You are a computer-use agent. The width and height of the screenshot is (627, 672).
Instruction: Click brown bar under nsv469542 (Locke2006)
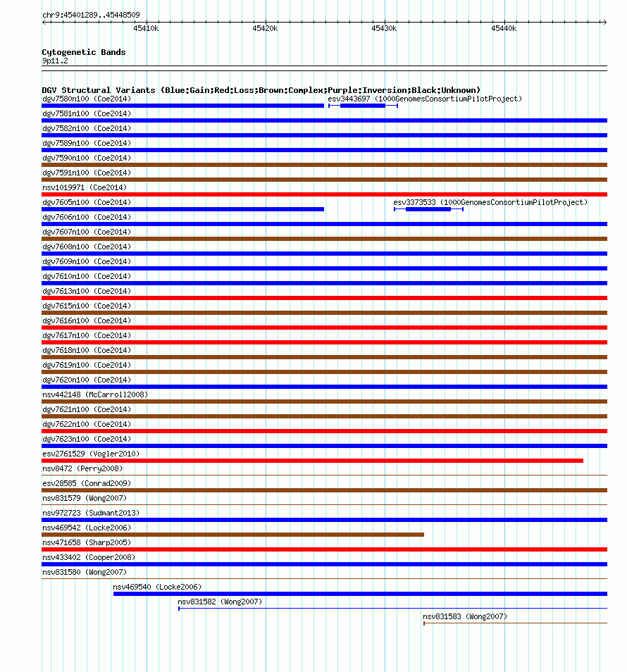(232, 535)
